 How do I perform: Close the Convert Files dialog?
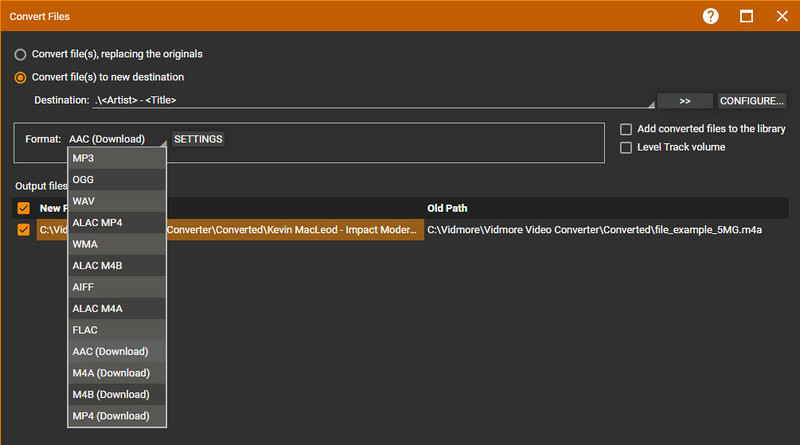pos(781,16)
